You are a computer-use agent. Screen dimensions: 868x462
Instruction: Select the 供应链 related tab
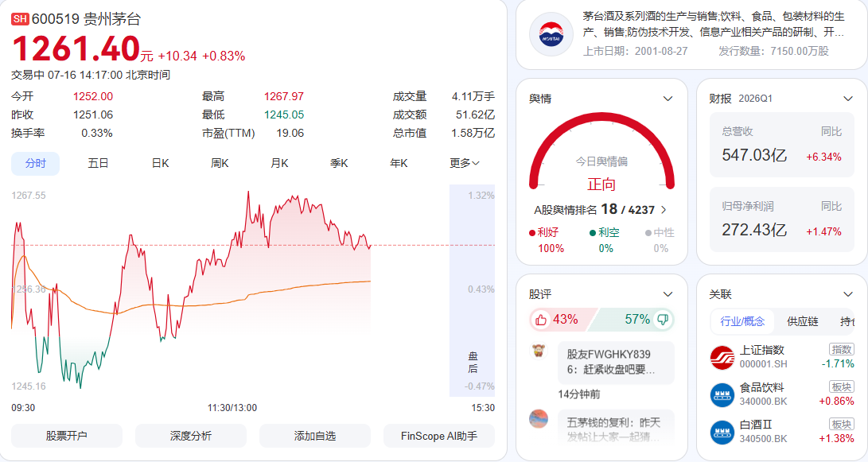click(x=803, y=321)
